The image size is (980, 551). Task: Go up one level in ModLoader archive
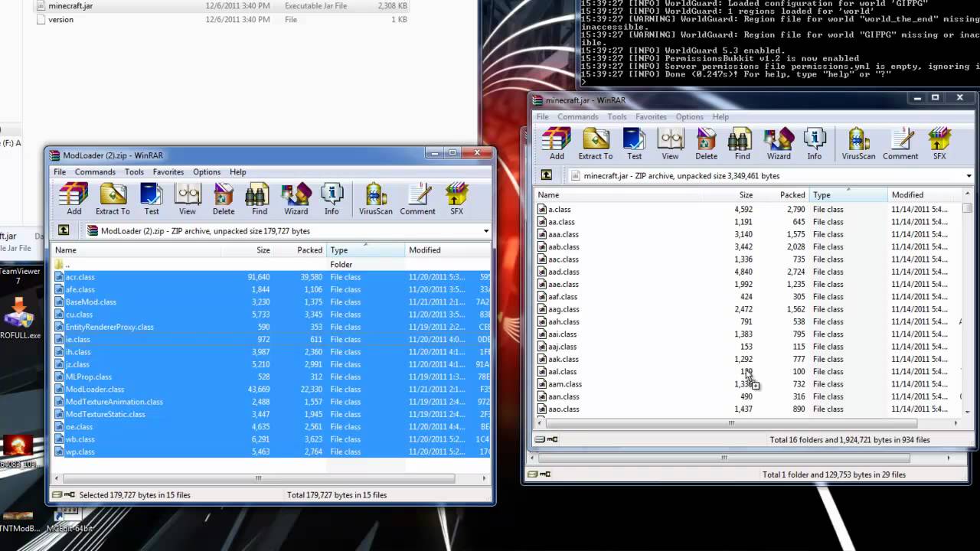64,230
